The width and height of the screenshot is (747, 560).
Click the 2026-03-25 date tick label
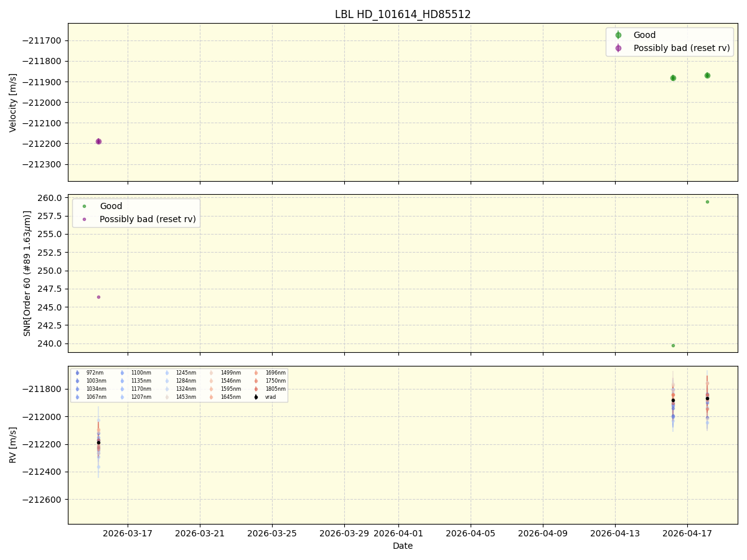coord(272,533)
